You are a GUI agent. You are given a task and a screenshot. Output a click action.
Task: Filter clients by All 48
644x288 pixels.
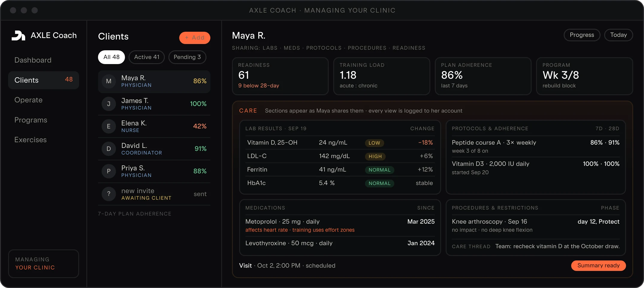coord(111,57)
